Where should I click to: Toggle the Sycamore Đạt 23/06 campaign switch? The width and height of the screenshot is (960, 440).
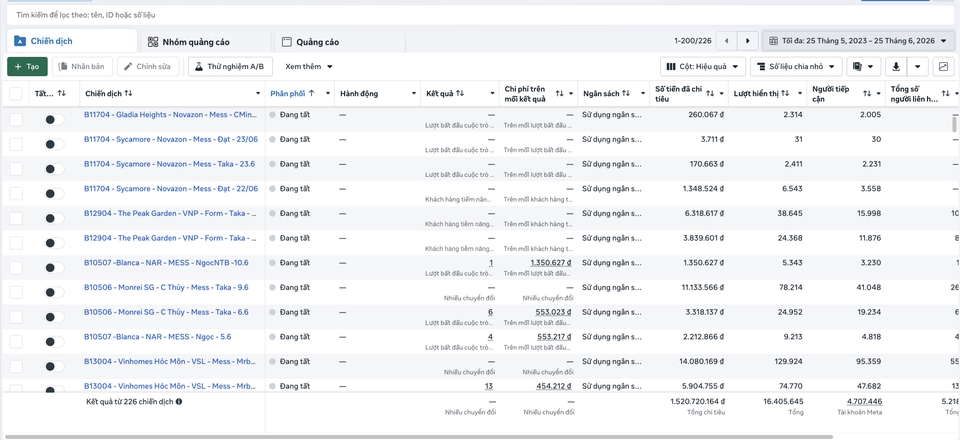click(x=54, y=144)
